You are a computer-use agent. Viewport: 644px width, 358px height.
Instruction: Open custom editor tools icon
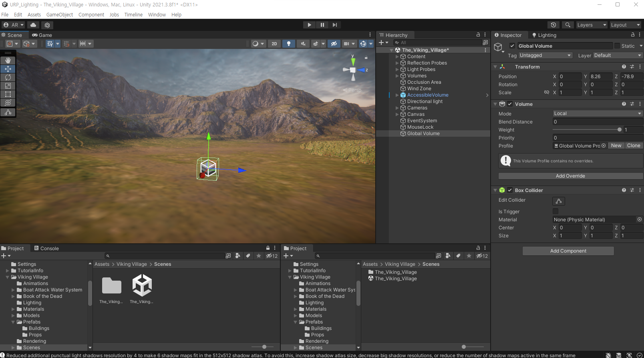coord(8,112)
